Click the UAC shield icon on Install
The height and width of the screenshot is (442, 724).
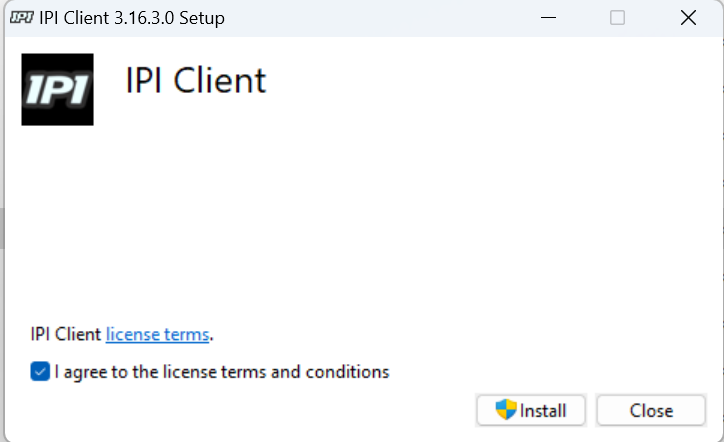click(x=506, y=410)
